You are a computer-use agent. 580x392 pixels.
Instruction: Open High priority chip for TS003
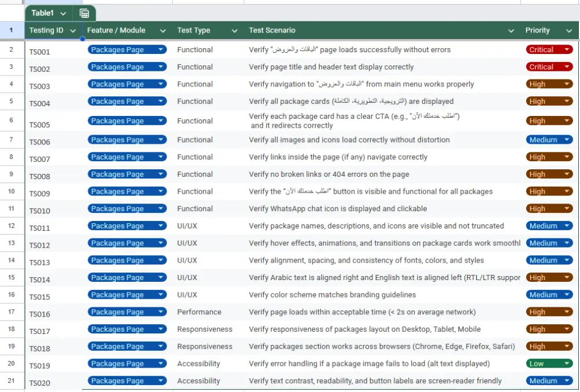pos(549,84)
